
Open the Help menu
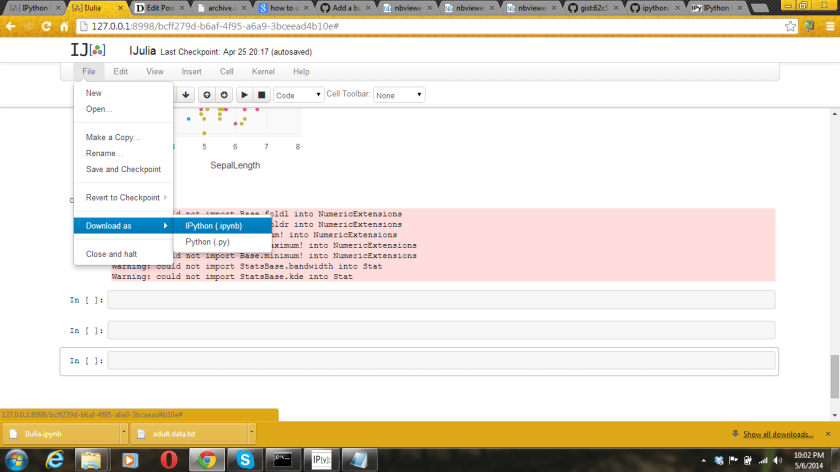point(301,71)
